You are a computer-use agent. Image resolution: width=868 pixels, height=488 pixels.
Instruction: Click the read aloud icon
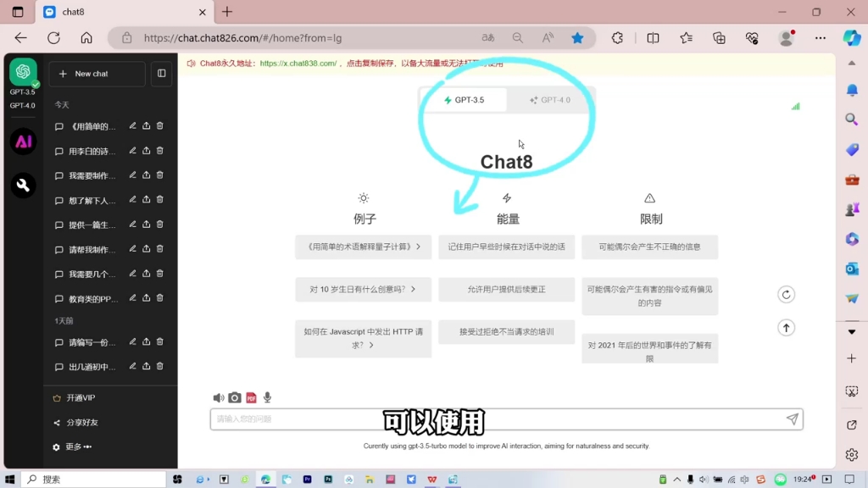pos(548,38)
